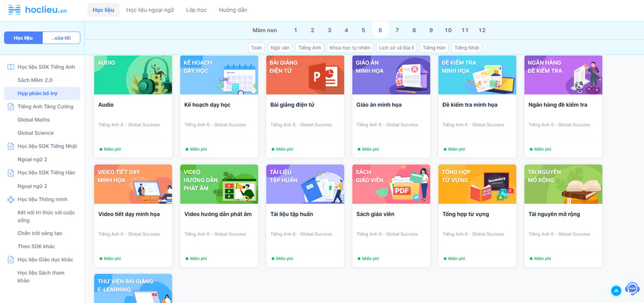This screenshot has width=644, height=303.
Task: Open Học liệu ngoại ngữ in top navigation
Action: coord(150,10)
